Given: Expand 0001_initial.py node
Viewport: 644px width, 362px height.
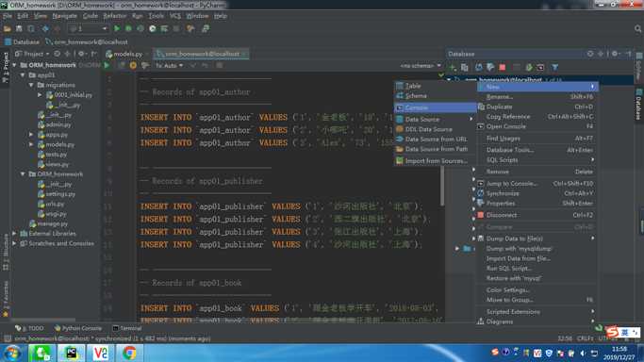Looking at the screenshot, I should coord(40,95).
